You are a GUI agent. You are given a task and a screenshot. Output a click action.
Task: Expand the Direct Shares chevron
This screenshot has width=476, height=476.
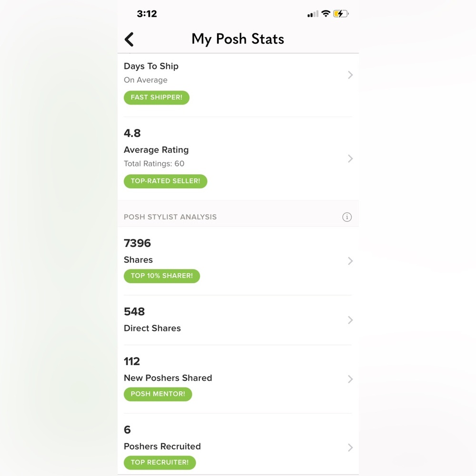(x=350, y=320)
